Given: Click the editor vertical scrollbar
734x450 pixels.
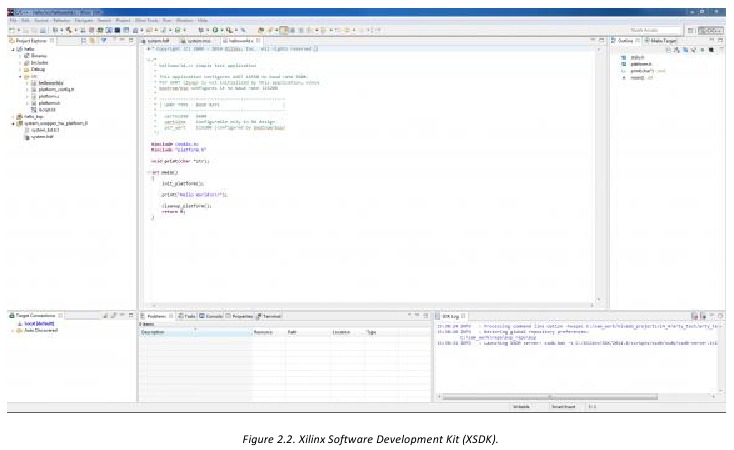Looking at the screenshot, I should (x=598, y=173).
